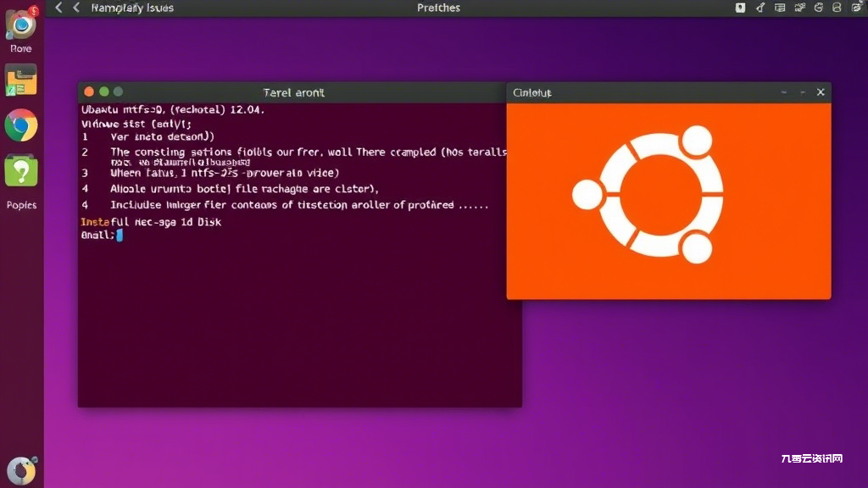This screenshot has height=488, width=868.
Task: Click the terminal title Terel aront
Action: (x=293, y=92)
